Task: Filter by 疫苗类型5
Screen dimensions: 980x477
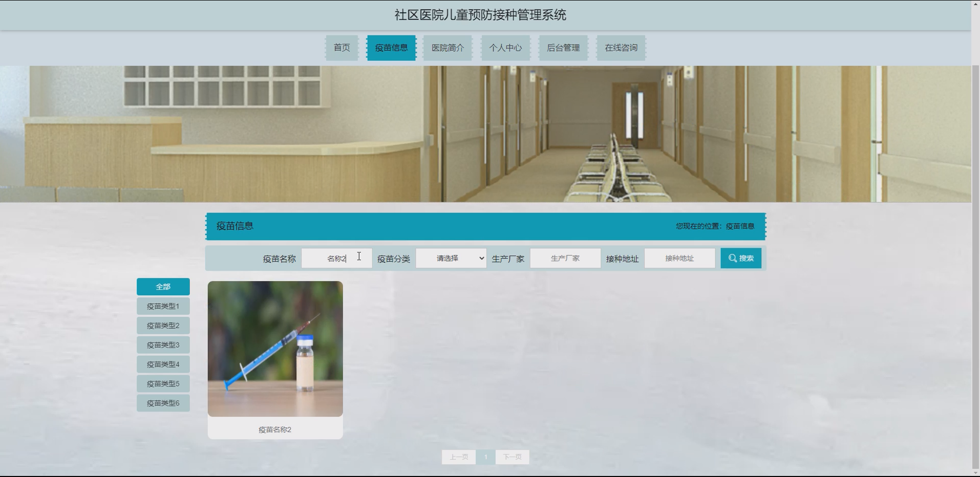Action: coord(163,384)
